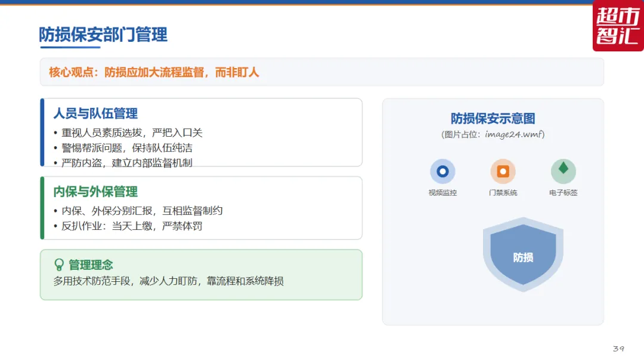Select the 人员与队伍管理 heading
The width and height of the screenshot is (644, 363).
(x=95, y=113)
